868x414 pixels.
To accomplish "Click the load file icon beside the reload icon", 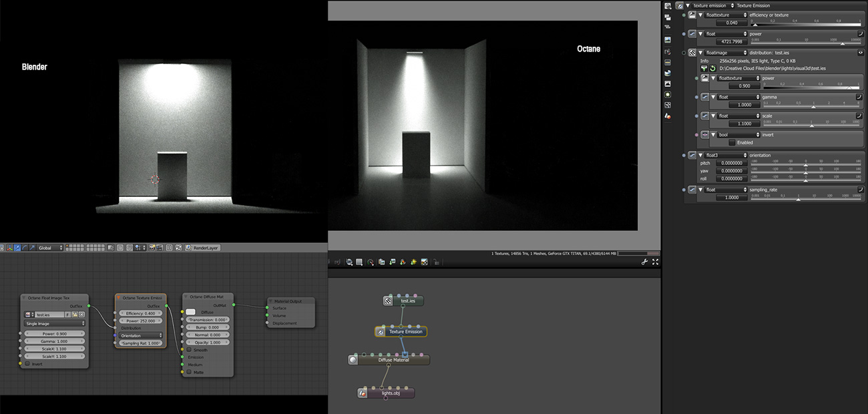I will point(704,68).
